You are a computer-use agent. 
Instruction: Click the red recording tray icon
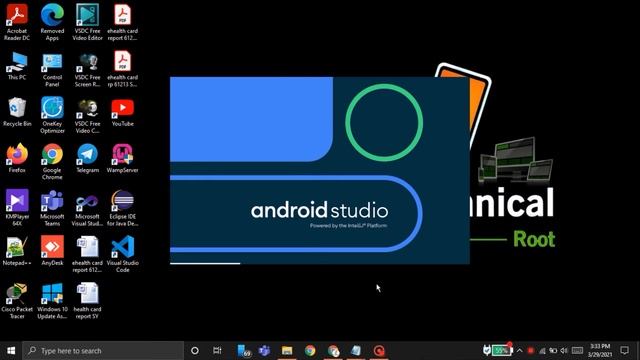tap(531, 351)
